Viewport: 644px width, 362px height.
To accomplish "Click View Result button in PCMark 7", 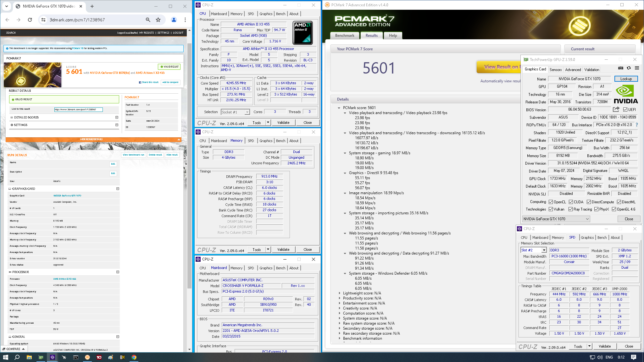I will coord(499,67).
